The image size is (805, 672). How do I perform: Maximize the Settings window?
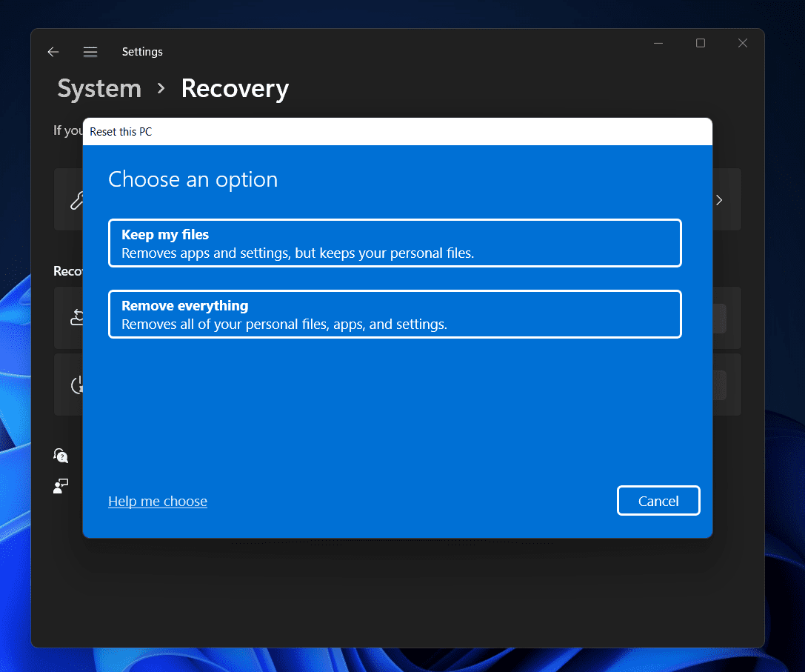[x=701, y=44]
